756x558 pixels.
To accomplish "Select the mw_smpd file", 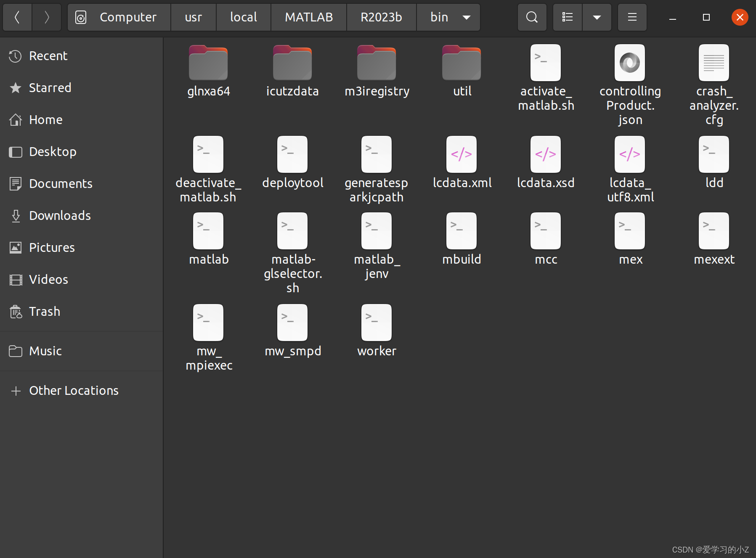I will click(292, 331).
